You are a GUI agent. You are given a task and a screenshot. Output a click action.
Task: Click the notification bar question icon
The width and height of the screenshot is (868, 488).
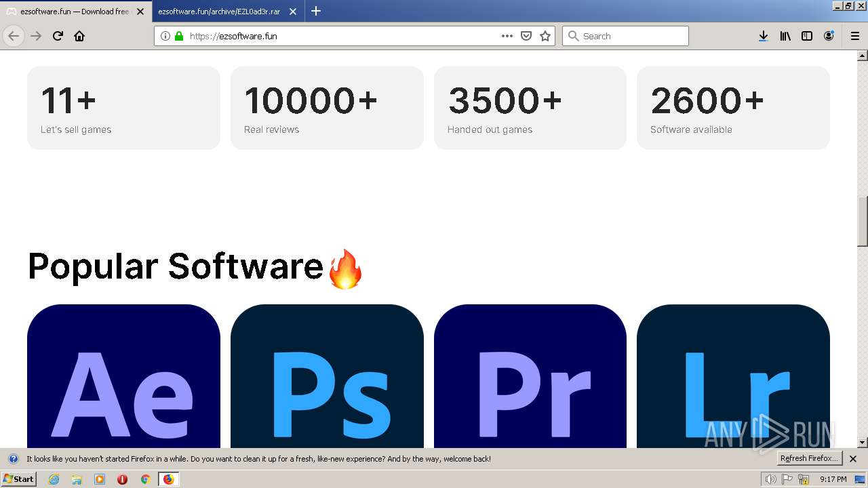click(13, 459)
